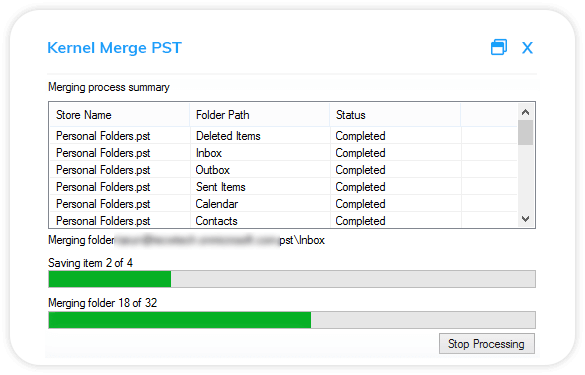
Task: Click the Saving item progress bar
Action: pyautogui.click(x=292, y=279)
